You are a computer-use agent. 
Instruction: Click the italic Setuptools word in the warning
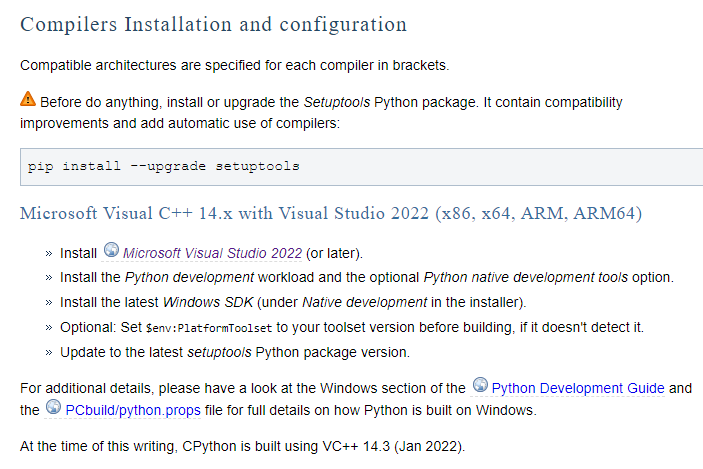click(337, 103)
